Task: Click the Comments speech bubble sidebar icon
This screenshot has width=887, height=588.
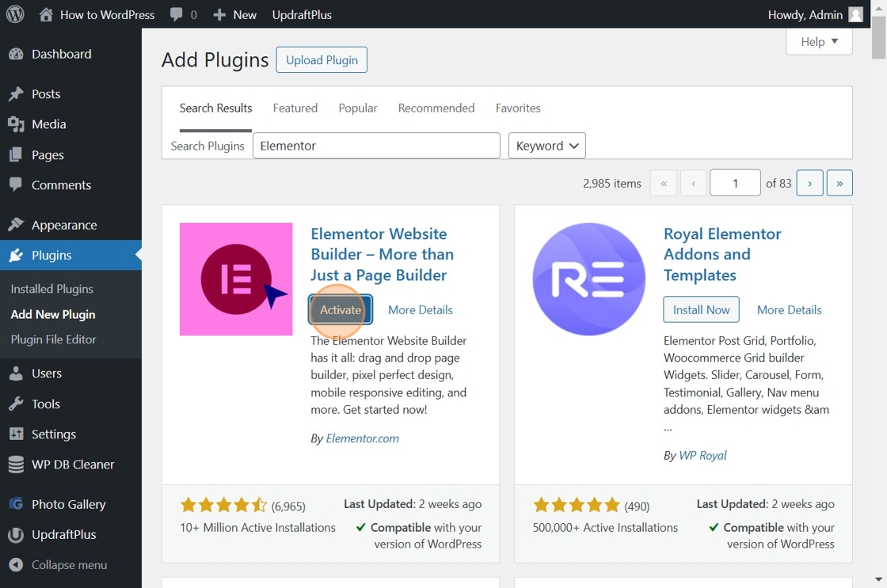Action: [x=16, y=184]
